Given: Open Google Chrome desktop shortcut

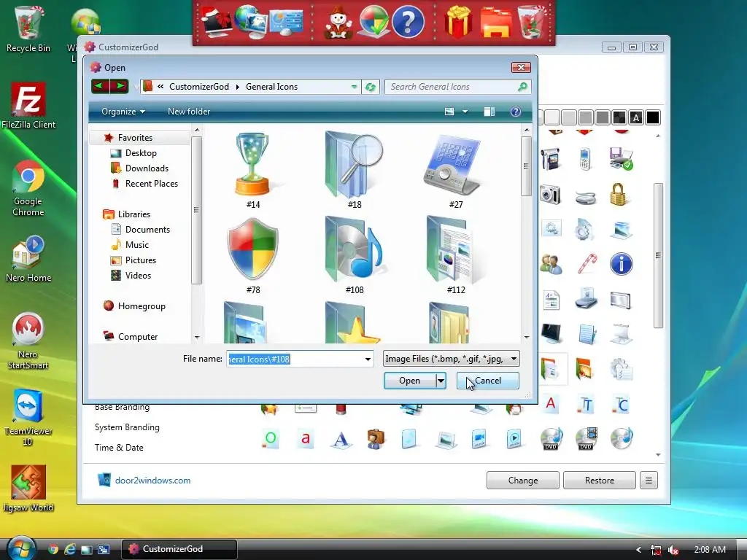Looking at the screenshot, I should (x=28, y=189).
